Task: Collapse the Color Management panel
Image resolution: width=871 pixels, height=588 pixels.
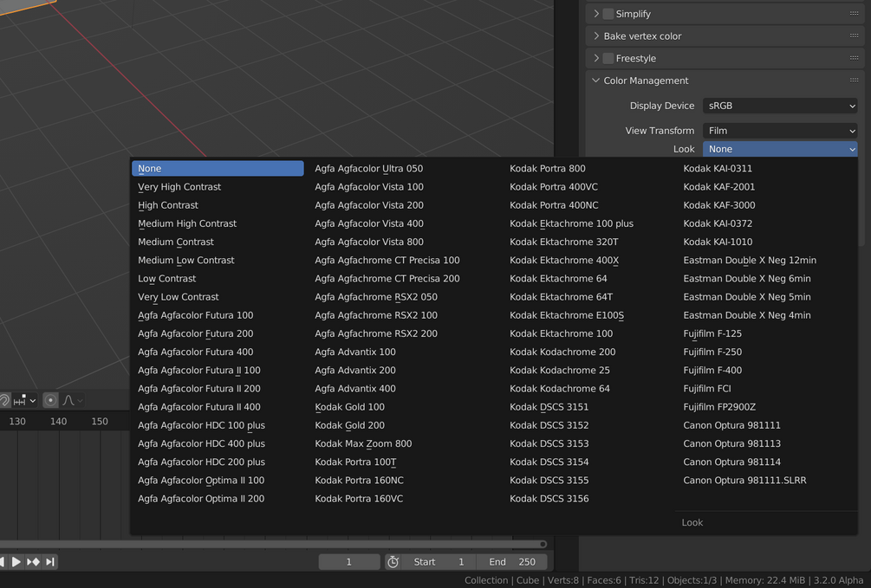Action: (x=596, y=80)
